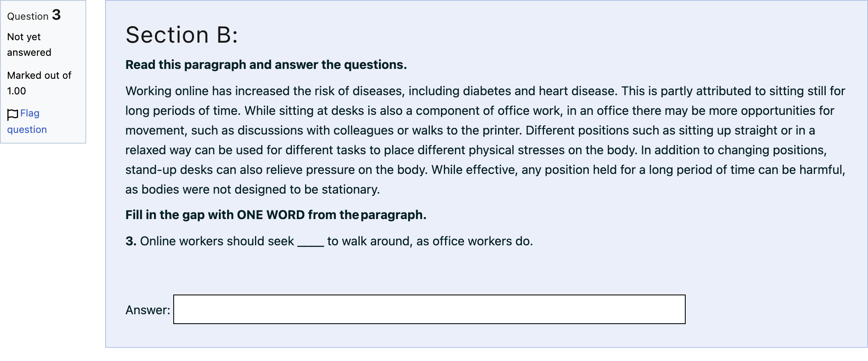Click the flag icon in question info
This screenshot has width=868, height=361.
[13, 114]
